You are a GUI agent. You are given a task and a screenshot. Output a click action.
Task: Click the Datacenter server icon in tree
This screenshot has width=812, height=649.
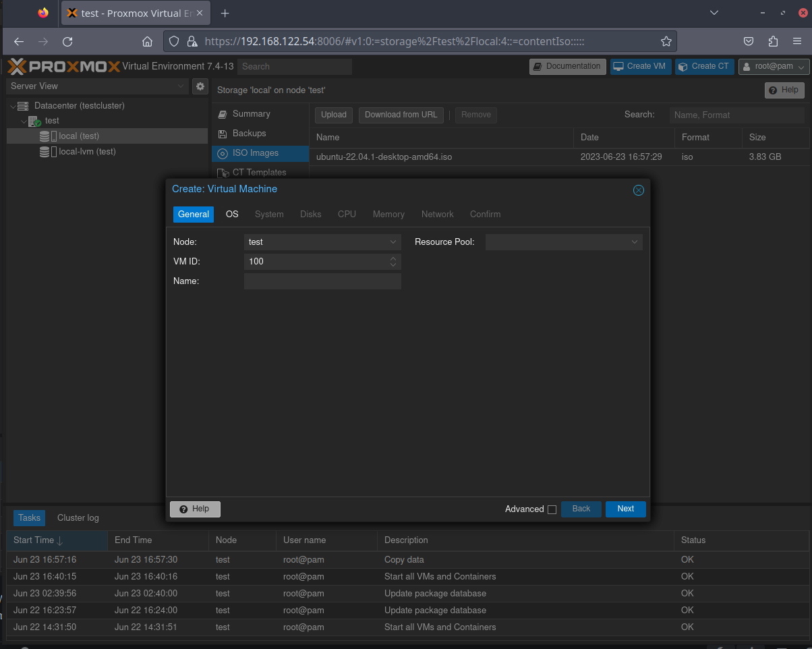[x=24, y=106]
